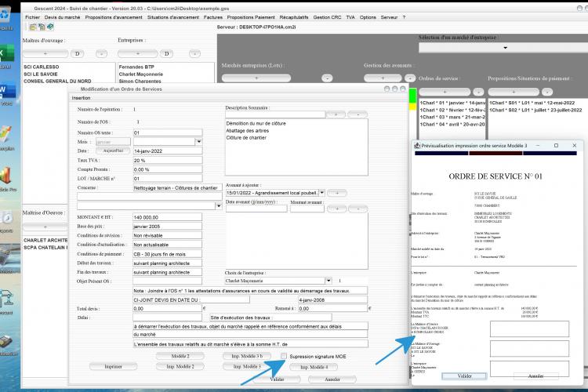Click the plus button beside Avenant à ajouter
The image size is (588, 392).
[x=337, y=193]
